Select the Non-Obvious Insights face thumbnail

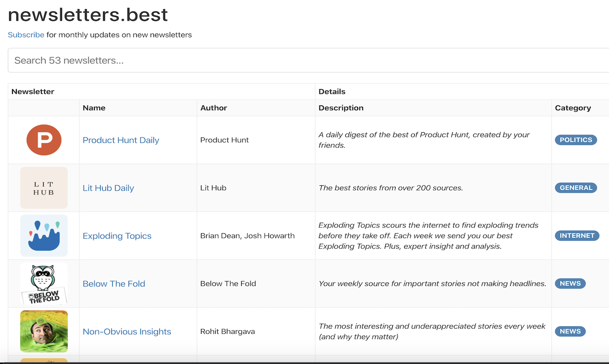44,331
